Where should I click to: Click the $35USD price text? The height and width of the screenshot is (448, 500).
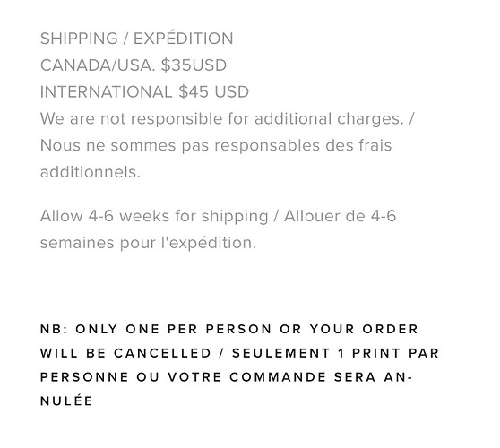point(194,65)
